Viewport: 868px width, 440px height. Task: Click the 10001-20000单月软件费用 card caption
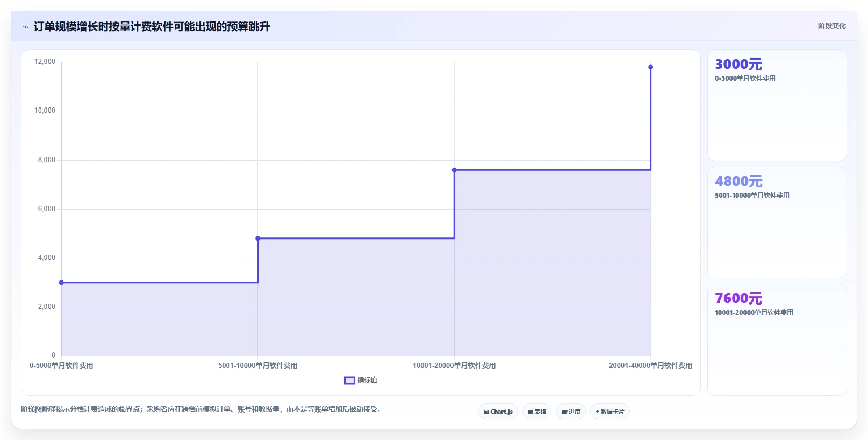[754, 313]
